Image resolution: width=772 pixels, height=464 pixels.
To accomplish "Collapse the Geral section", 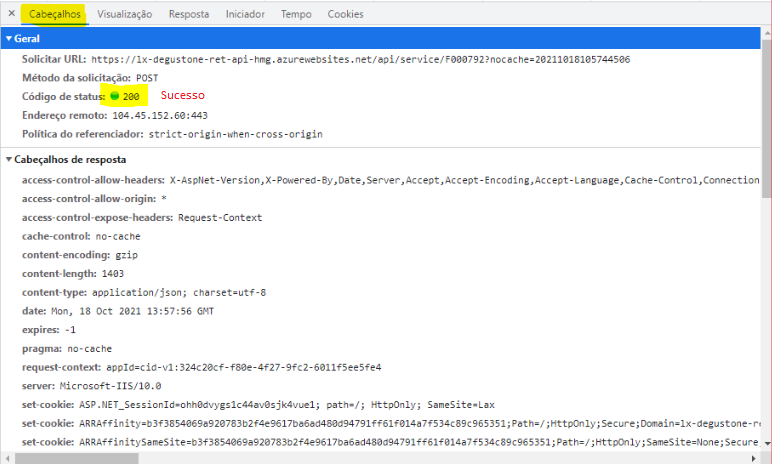I will pos(8,38).
